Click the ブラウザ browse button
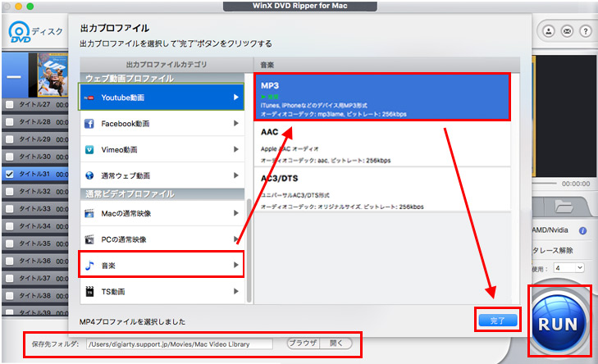The width and height of the screenshot is (598, 364). (x=304, y=343)
